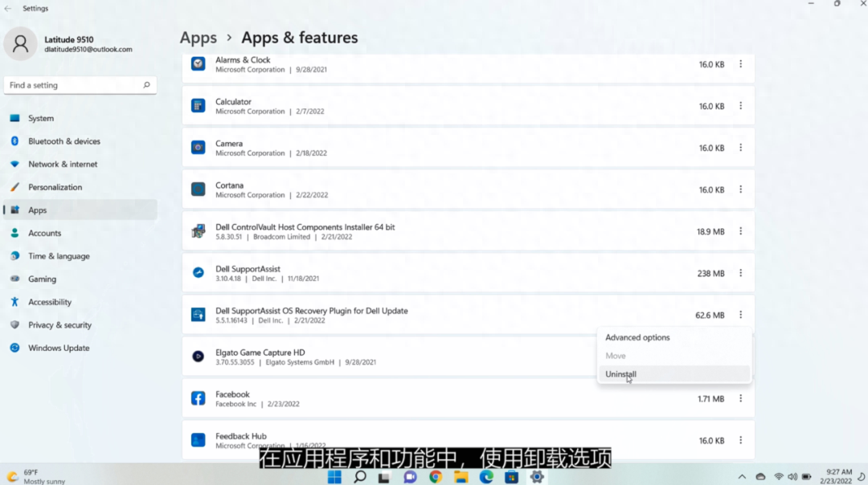Select the Elgato Game Capture HD icon
This screenshot has width=868, height=485.
tap(199, 357)
